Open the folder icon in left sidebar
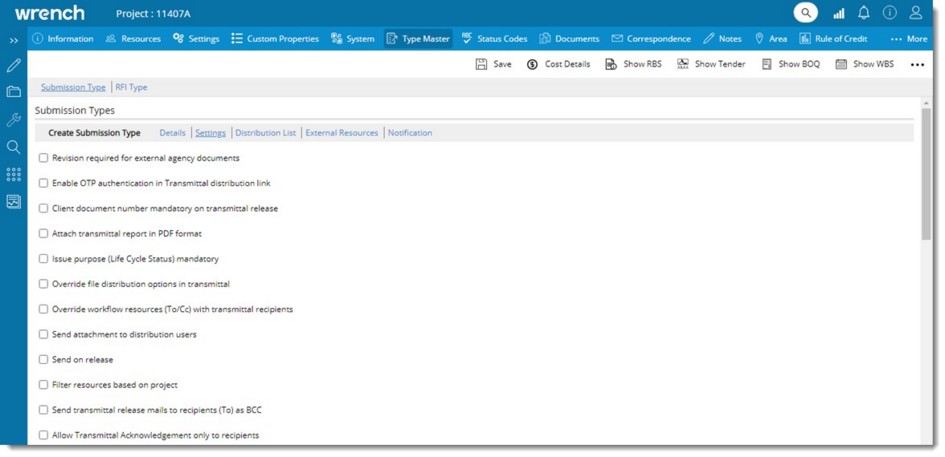The width and height of the screenshot is (945, 457). click(x=14, y=92)
